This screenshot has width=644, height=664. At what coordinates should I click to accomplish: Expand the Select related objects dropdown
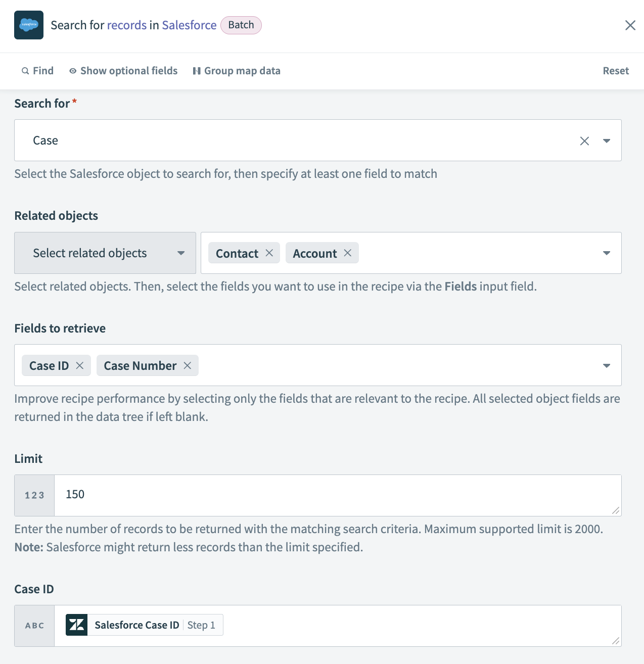point(180,253)
